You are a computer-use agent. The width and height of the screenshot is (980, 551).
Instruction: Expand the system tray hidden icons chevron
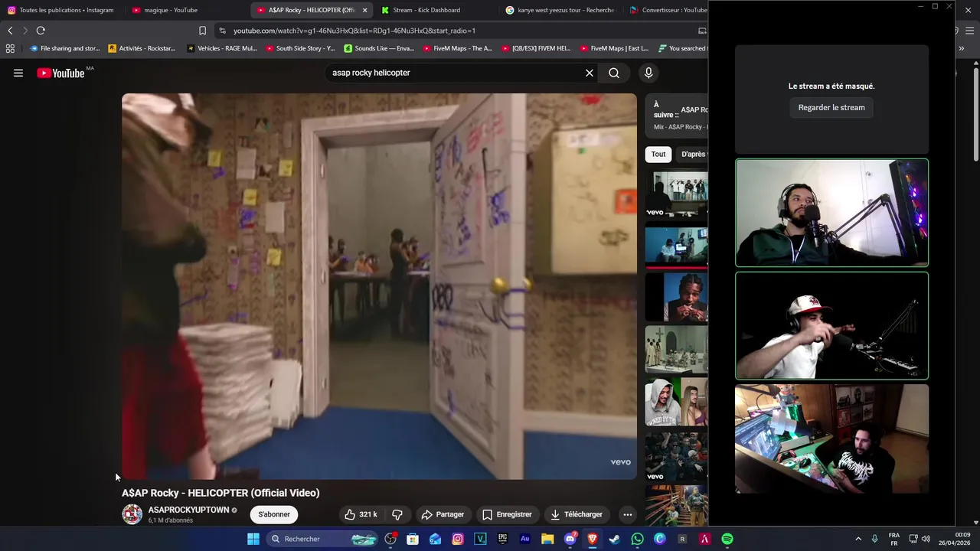click(858, 539)
